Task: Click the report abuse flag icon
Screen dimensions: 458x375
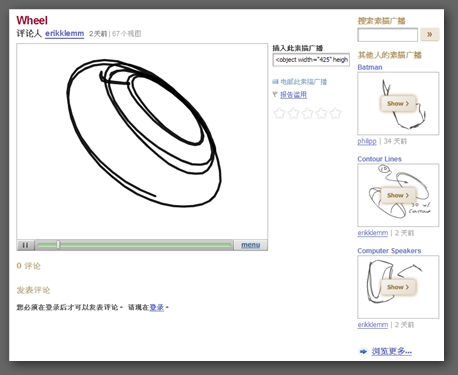Action: [275, 95]
